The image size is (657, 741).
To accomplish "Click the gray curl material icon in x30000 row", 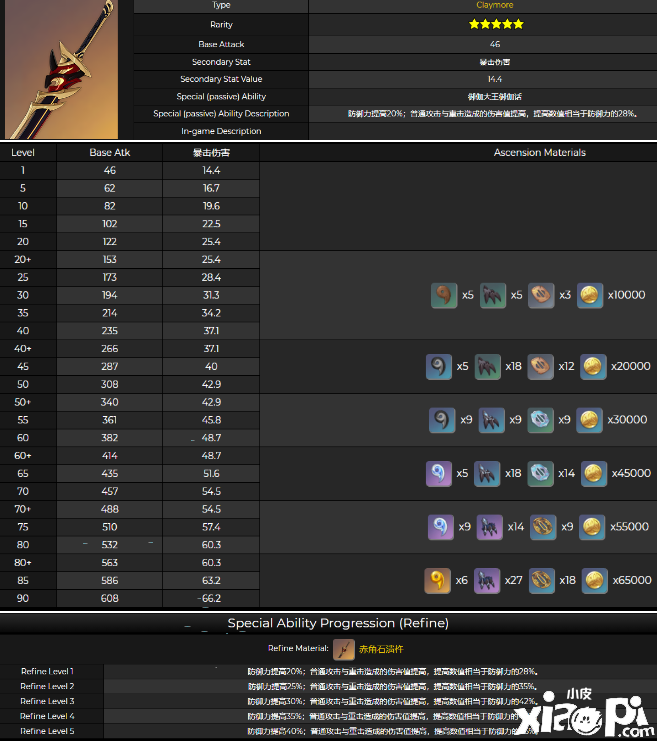I will tap(442, 420).
